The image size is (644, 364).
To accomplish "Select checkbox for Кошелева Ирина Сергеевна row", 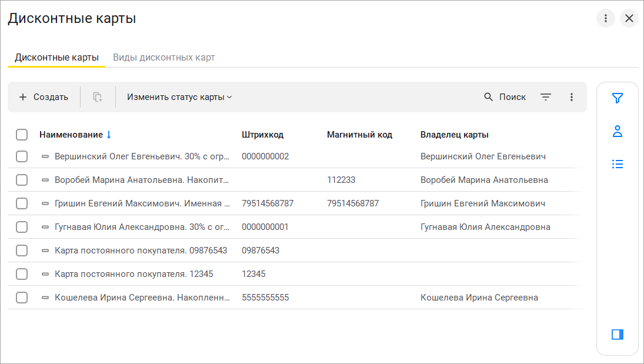I will coord(22,298).
